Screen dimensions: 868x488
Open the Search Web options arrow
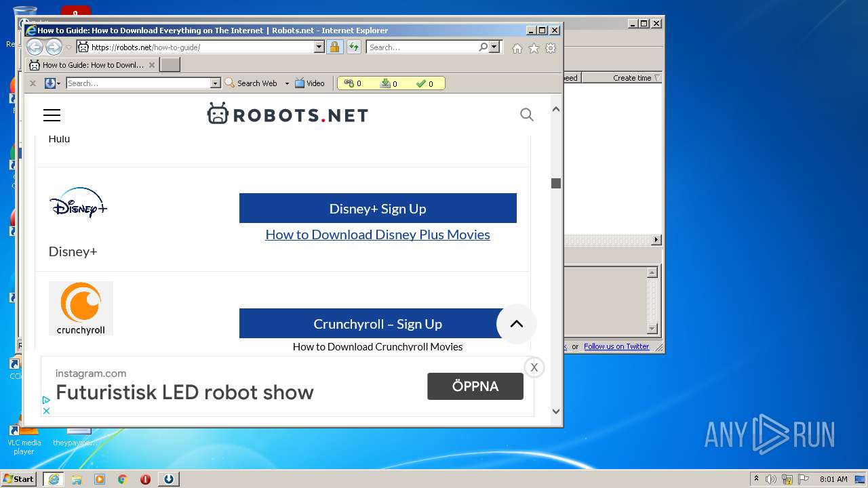click(287, 83)
